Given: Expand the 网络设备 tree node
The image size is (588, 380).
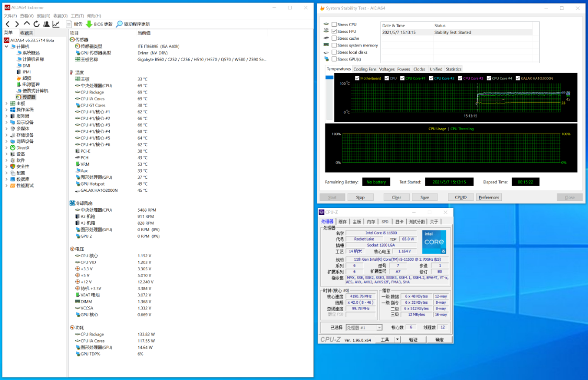Looking at the screenshot, I should click(6, 142).
